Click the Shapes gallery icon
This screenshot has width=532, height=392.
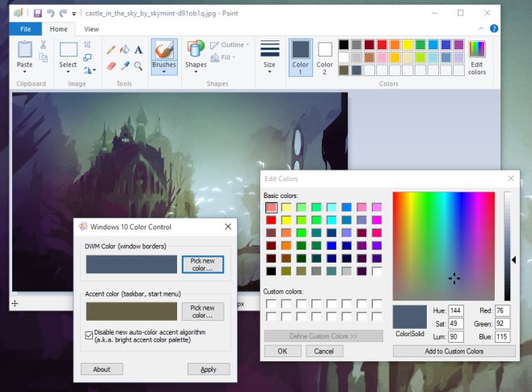pyautogui.click(x=196, y=49)
